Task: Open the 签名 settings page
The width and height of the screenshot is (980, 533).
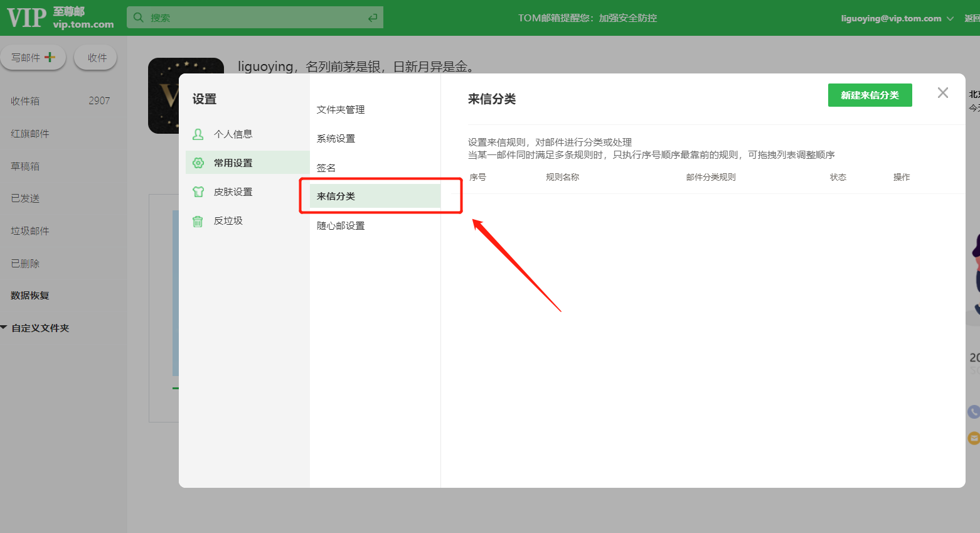Action: (x=325, y=167)
